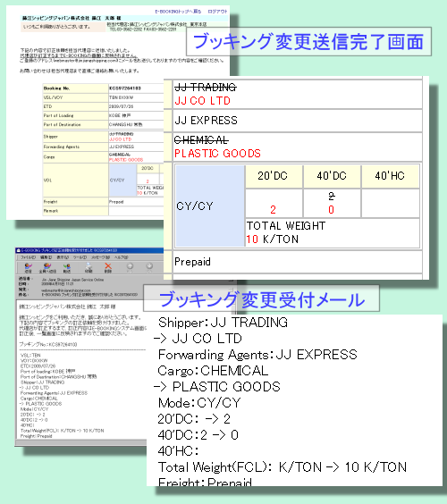Click the red '2' under the 20'DC column
The height and width of the screenshot is (504, 447).
273,210
